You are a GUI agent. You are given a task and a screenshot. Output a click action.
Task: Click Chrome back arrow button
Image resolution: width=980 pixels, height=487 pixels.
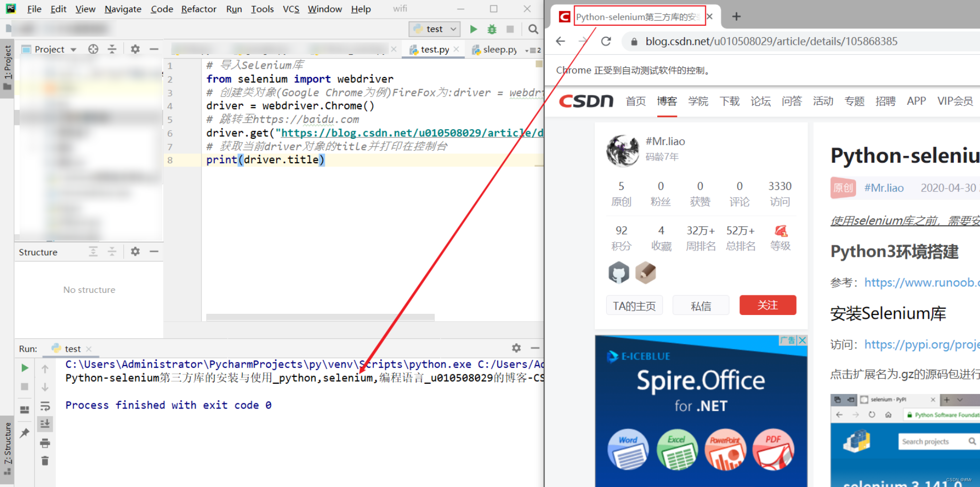click(x=561, y=41)
